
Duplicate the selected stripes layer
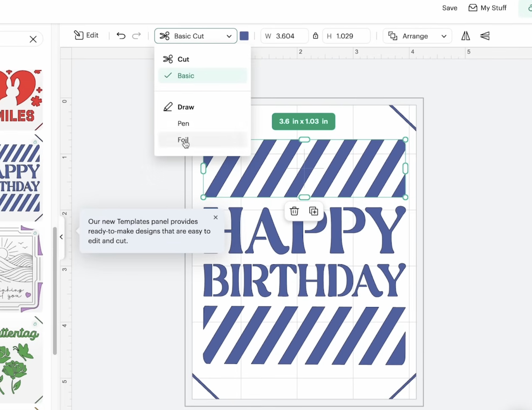coord(313,211)
